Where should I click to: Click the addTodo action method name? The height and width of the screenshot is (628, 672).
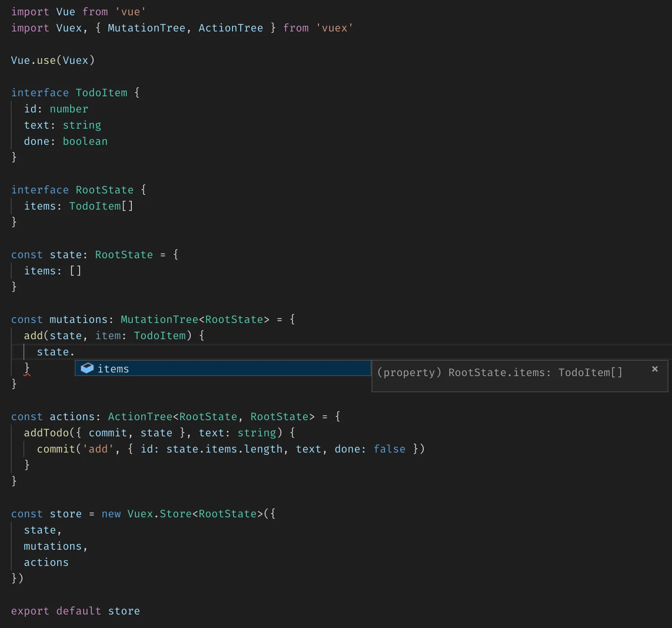pyautogui.click(x=46, y=433)
